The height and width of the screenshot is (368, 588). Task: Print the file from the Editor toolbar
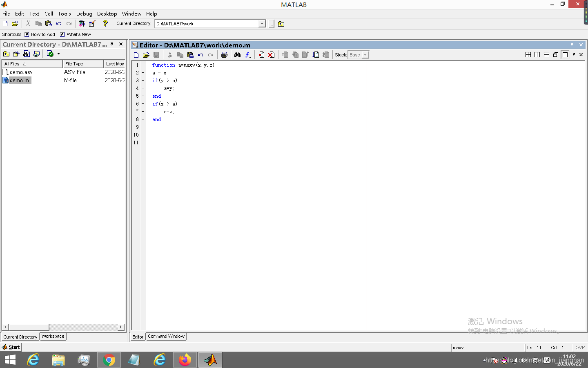click(224, 55)
